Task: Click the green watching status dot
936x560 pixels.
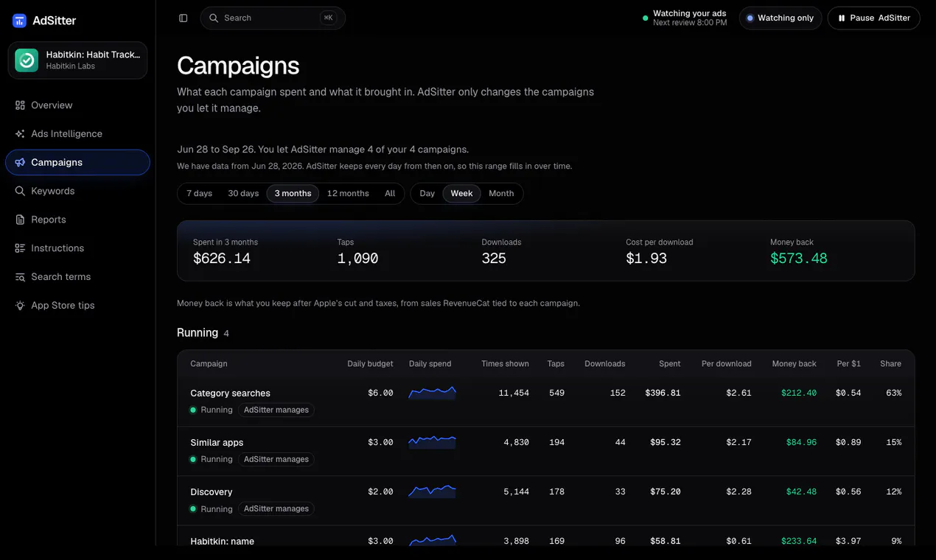Action: [646, 18]
